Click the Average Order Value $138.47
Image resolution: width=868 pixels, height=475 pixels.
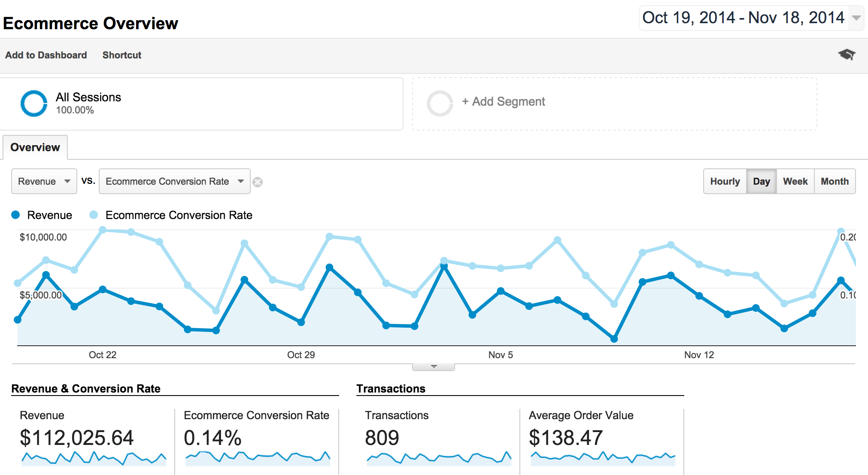point(566,438)
